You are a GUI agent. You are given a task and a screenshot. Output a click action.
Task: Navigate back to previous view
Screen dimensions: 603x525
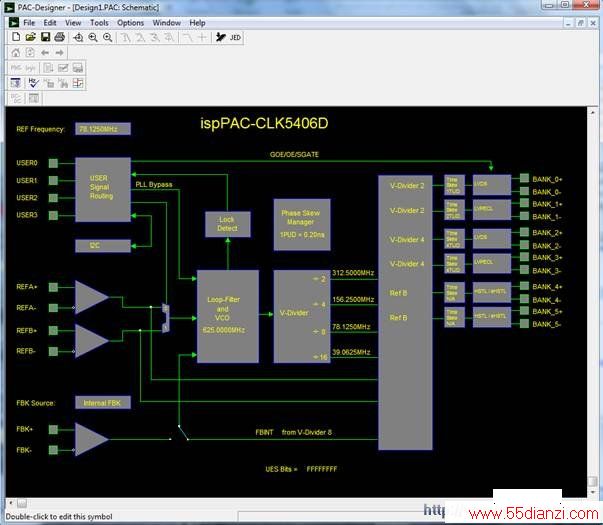45,53
